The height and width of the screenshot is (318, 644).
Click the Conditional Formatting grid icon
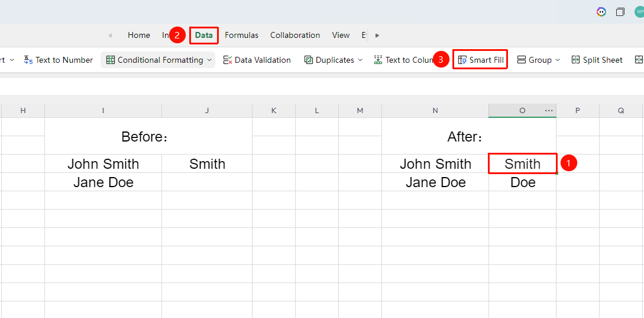tap(111, 60)
